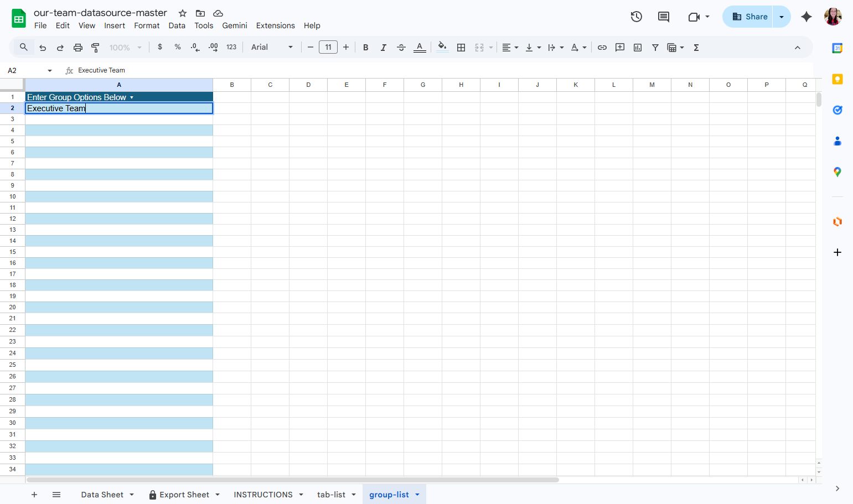Viewport: 853px width, 504px height.
Task: Decrease the font size with the minus button
Action: coord(311,48)
